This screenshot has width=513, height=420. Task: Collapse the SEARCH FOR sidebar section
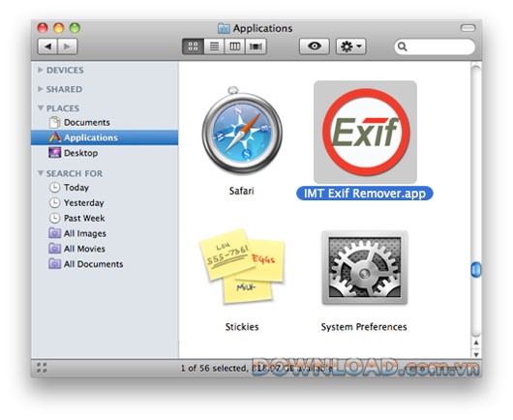41,172
